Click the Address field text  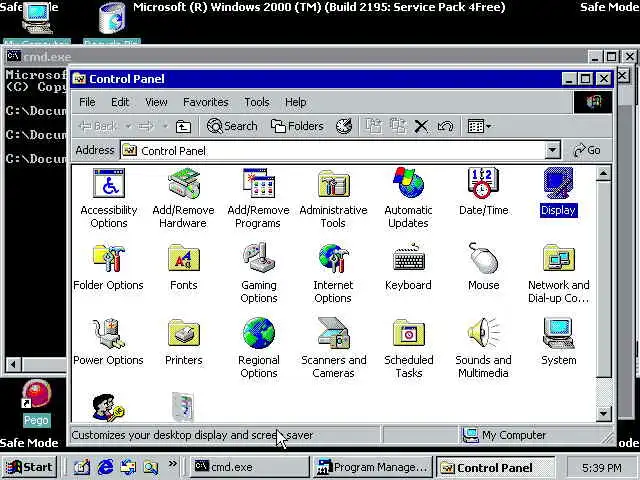click(x=173, y=151)
